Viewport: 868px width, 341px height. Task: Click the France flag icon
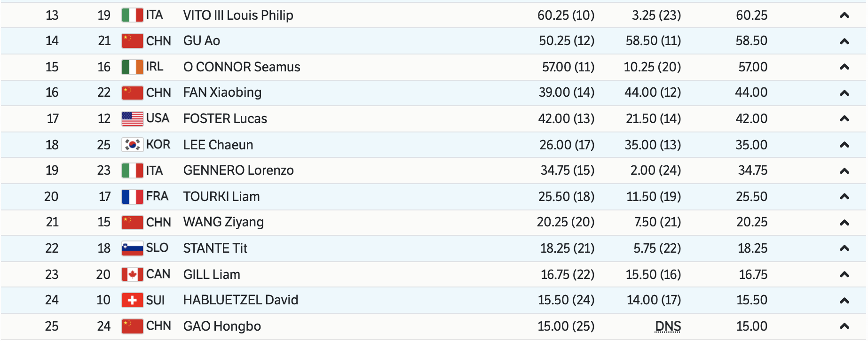tap(132, 197)
